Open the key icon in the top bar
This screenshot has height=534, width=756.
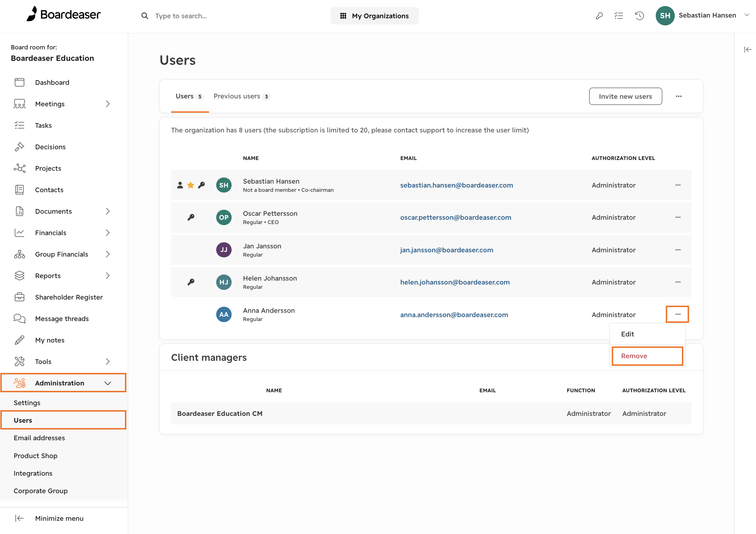[x=599, y=16]
